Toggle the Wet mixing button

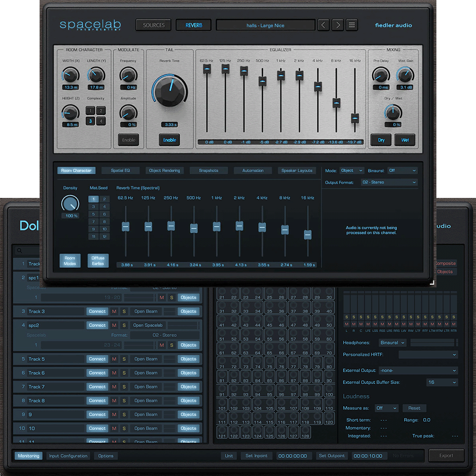(x=405, y=140)
